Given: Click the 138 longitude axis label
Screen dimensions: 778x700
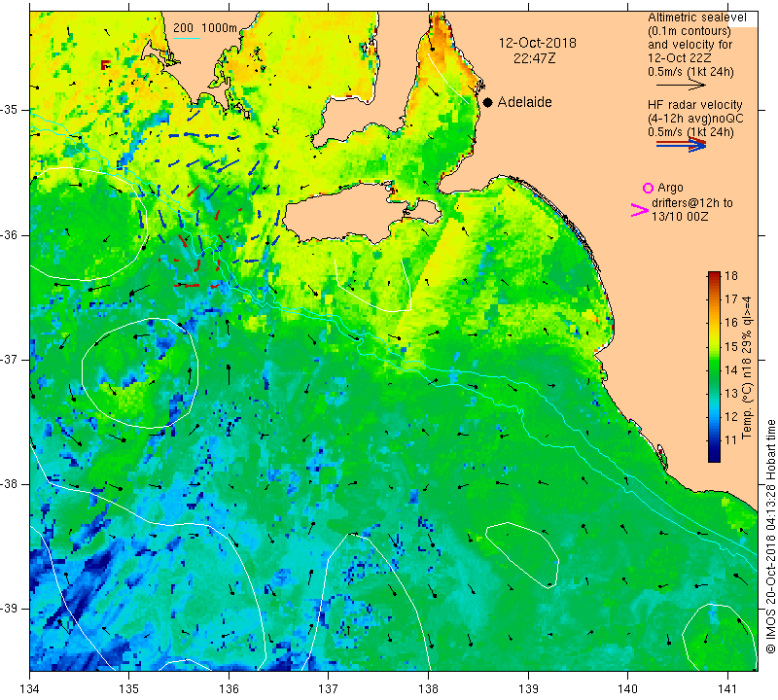Looking at the screenshot, I should click(x=429, y=689).
